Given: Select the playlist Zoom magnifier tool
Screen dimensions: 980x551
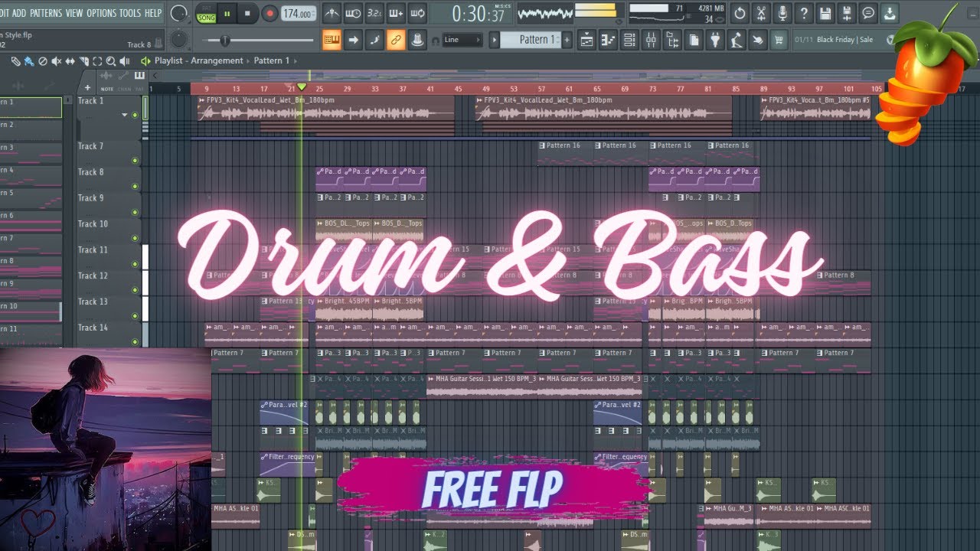Looking at the screenshot, I should [x=110, y=61].
